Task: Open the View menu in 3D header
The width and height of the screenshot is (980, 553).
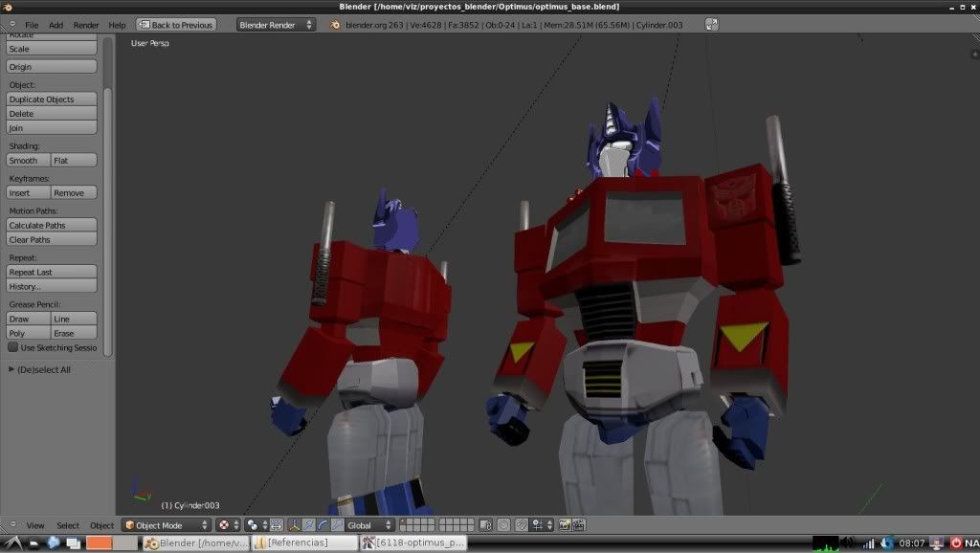Action: tap(35, 525)
